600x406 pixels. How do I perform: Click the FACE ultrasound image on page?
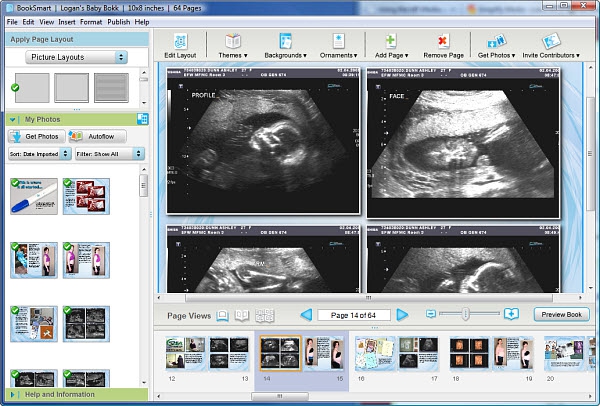coord(463,142)
